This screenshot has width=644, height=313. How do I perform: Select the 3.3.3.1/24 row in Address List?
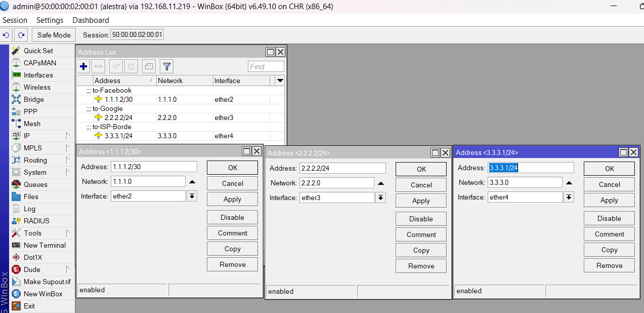click(181, 136)
